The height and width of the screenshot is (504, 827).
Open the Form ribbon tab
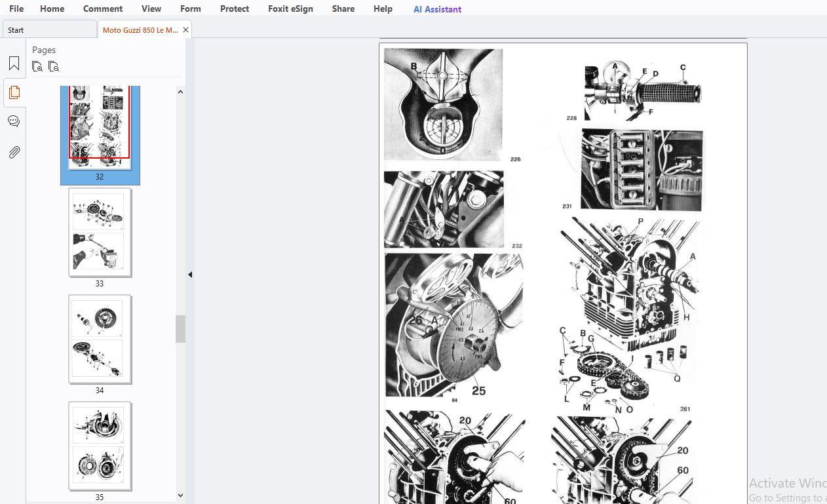pos(191,9)
